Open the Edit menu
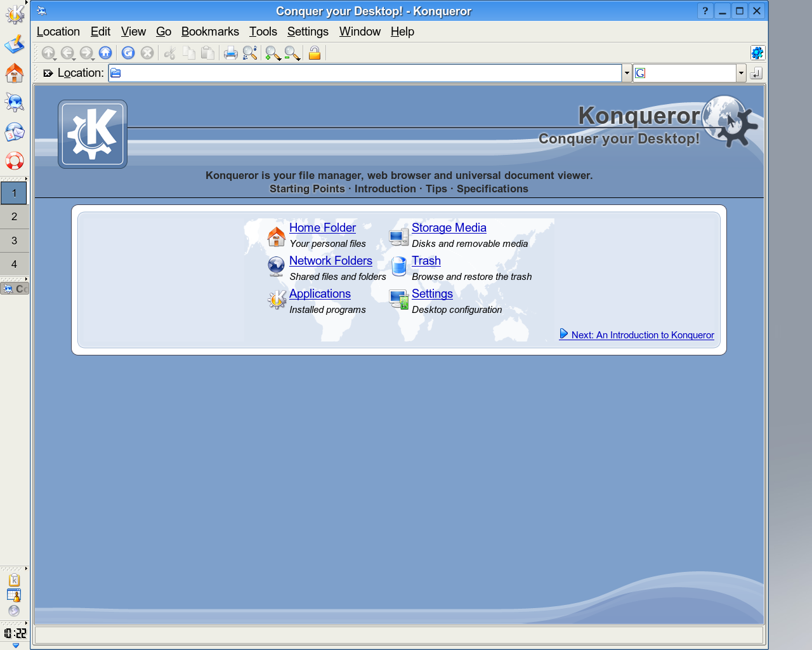Viewport: 812px width, 650px height. coord(100,32)
